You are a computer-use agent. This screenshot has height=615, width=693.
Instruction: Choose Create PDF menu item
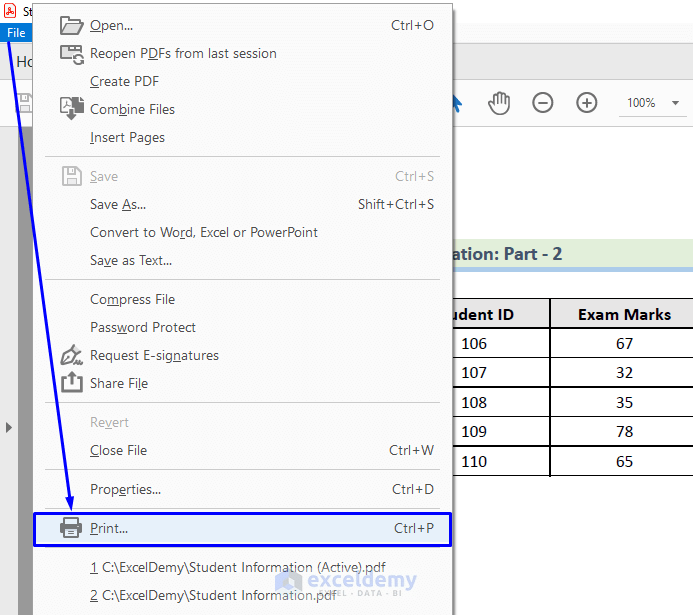243,81
